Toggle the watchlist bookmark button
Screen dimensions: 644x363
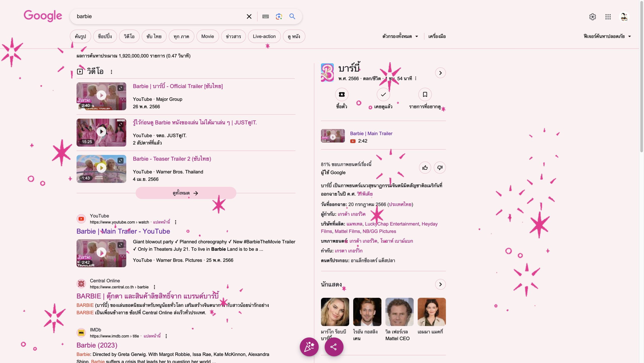[x=425, y=94]
